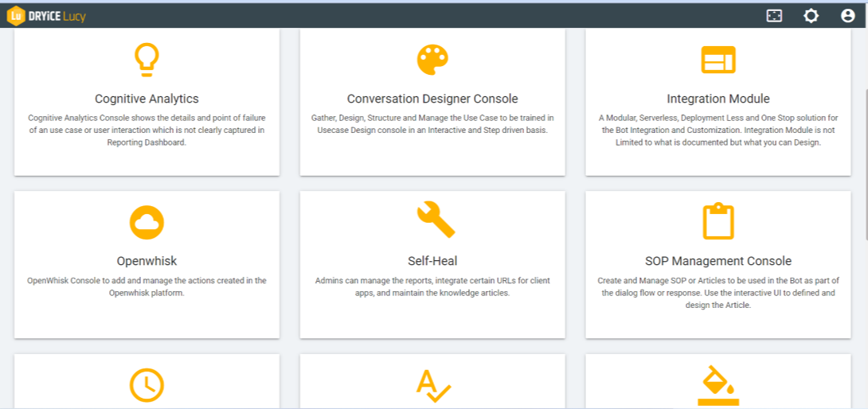Select the Openwhisk card title
The height and width of the screenshot is (409, 868).
tap(147, 261)
